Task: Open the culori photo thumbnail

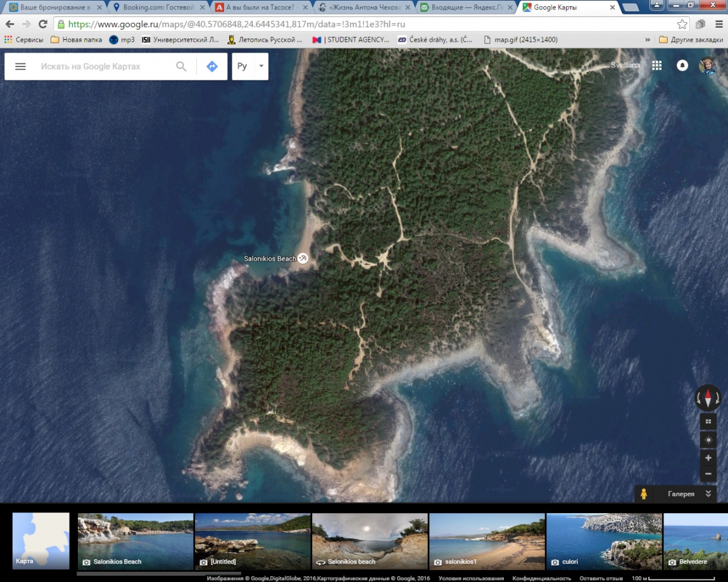Action: [x=603, y=541]
